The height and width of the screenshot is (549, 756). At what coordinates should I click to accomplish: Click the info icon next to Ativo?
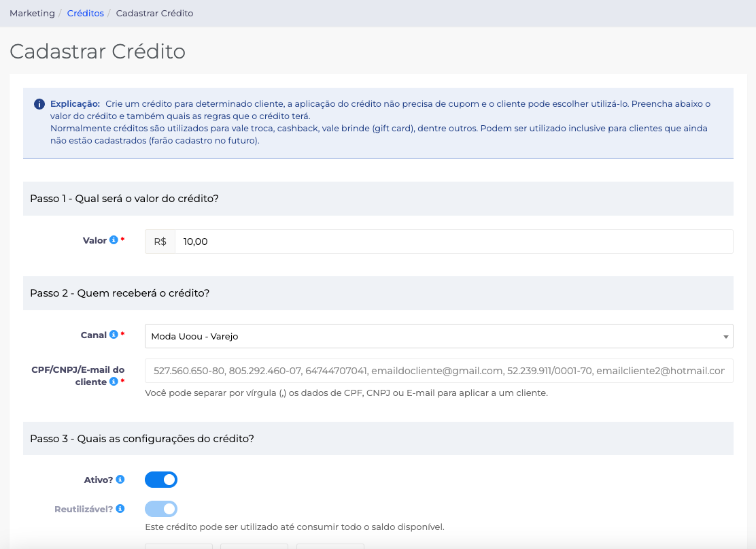tap(120, 479)
